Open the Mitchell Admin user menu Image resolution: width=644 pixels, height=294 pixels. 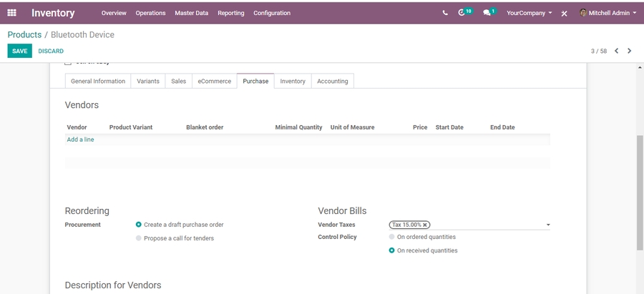(608, 13)
